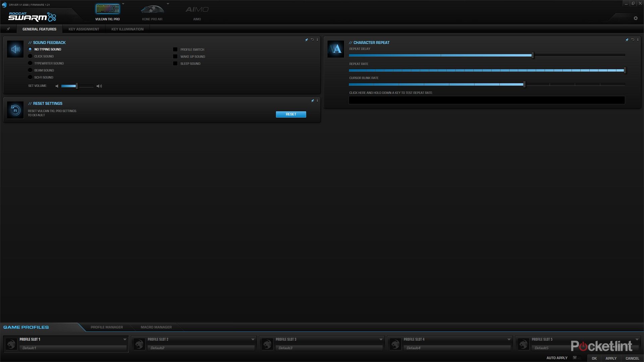Viewport: 644px width, 362px height.
Task: Enable the Profile Switch sound checkbox
Action: tap(175, 50)
